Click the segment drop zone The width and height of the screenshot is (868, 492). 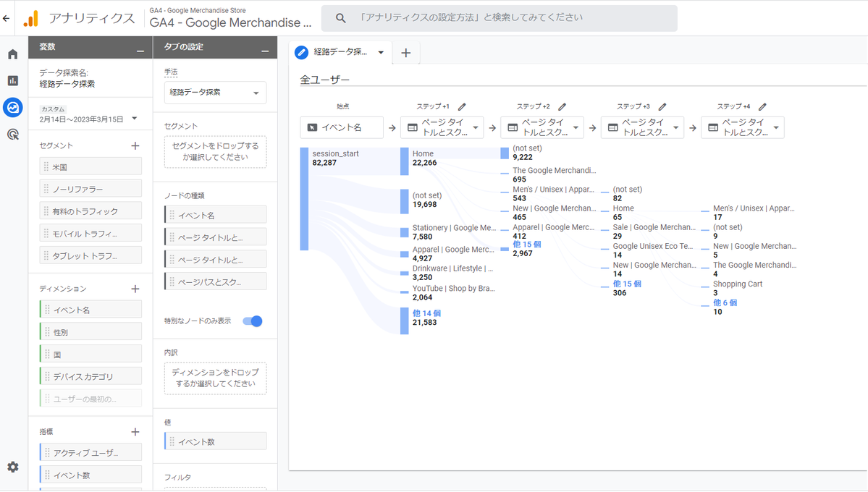coord(215,152)
